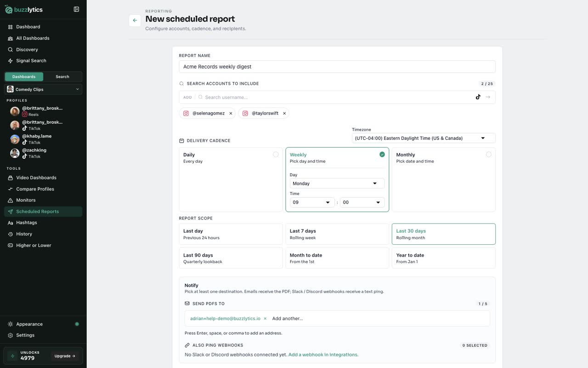Focus the Search username field

pos(338,97)
